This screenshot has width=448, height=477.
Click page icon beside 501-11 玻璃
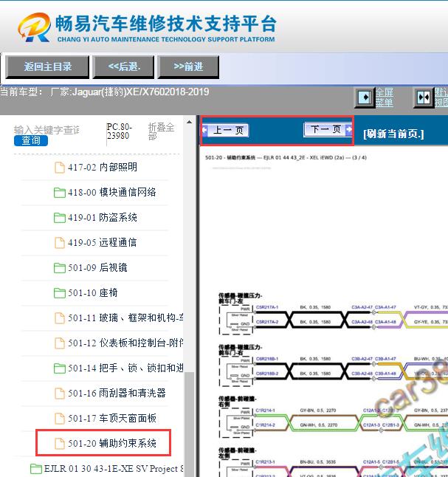[60, 318]
